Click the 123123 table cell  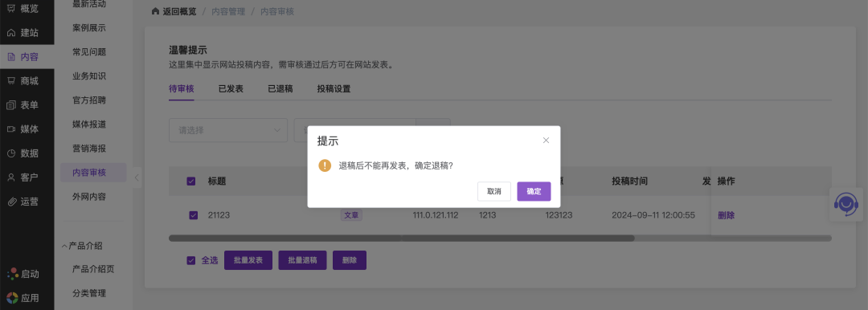[x=559, y=215]
